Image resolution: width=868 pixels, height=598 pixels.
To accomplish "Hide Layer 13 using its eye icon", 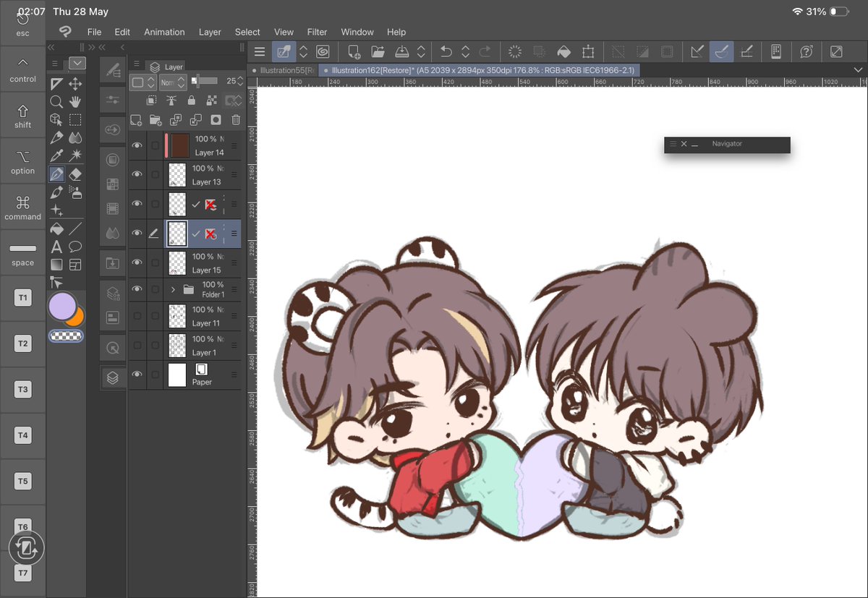I will click(136, 174).
